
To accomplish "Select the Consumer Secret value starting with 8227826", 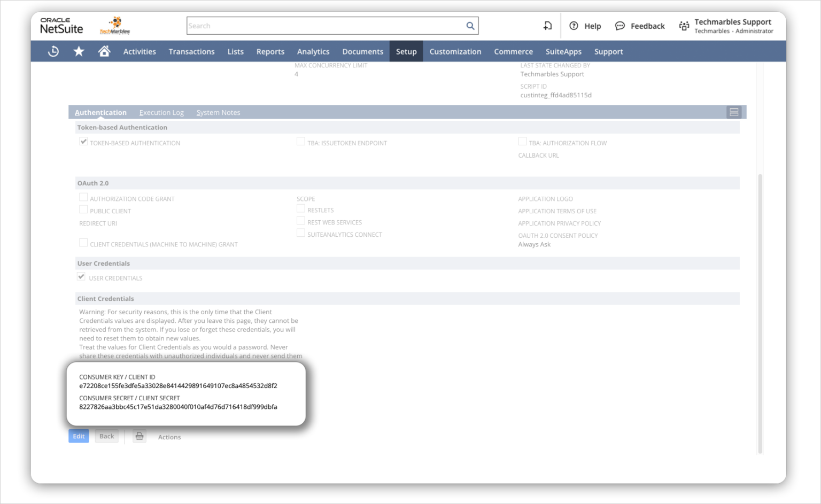I will coord(178,407).
